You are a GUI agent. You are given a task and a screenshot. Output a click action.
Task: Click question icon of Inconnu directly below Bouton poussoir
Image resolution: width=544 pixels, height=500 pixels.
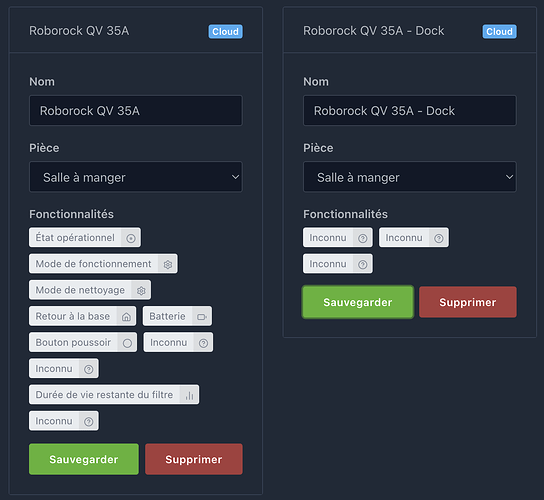(x=89, y=369)
